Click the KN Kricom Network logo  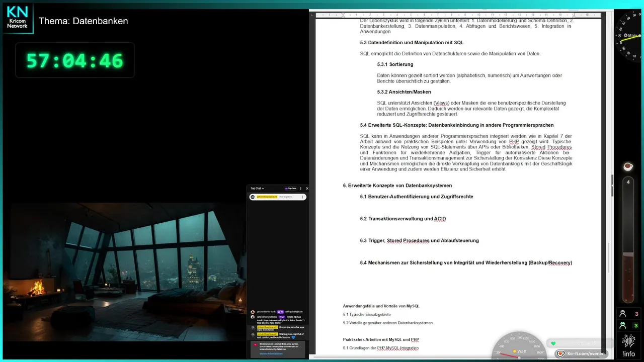tap(18, 18)
